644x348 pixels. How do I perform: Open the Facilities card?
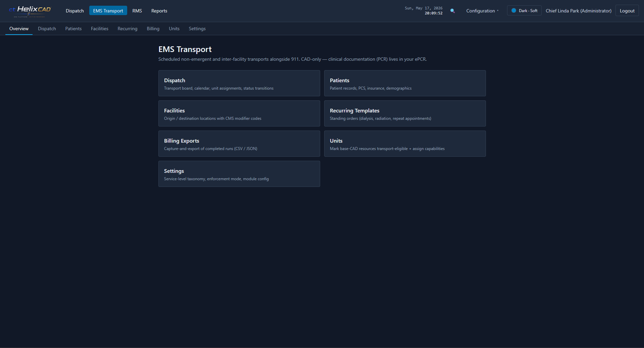coord(239,113)
